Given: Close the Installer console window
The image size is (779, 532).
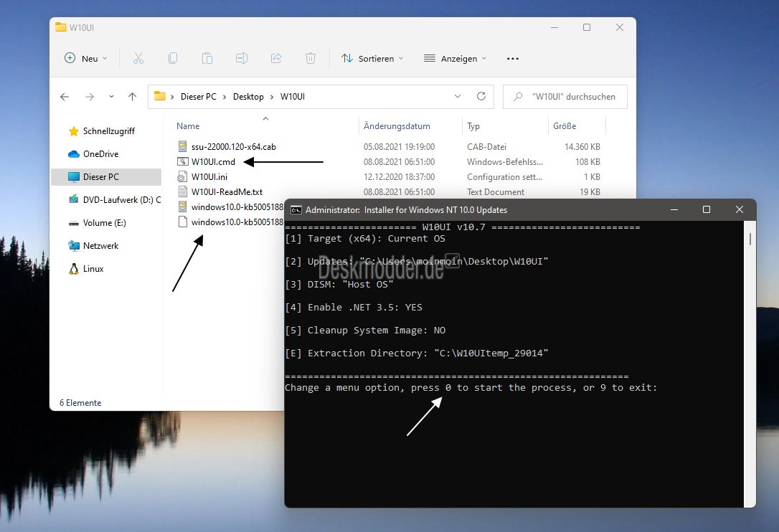Looking at the screenshot, I should 740,209.
